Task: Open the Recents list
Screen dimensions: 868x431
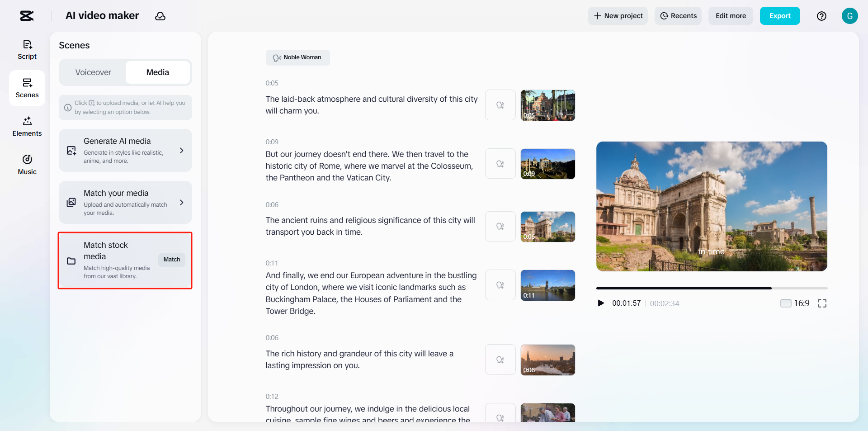Action: click(678, 16)
